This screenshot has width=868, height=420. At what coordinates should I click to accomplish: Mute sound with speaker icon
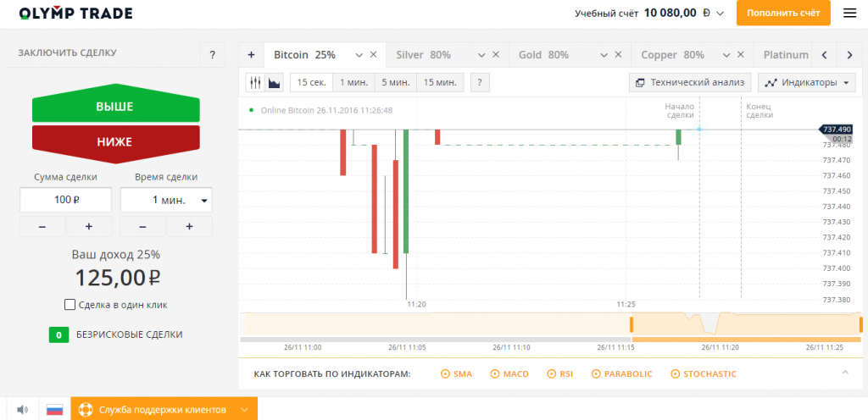click(22, 410)
